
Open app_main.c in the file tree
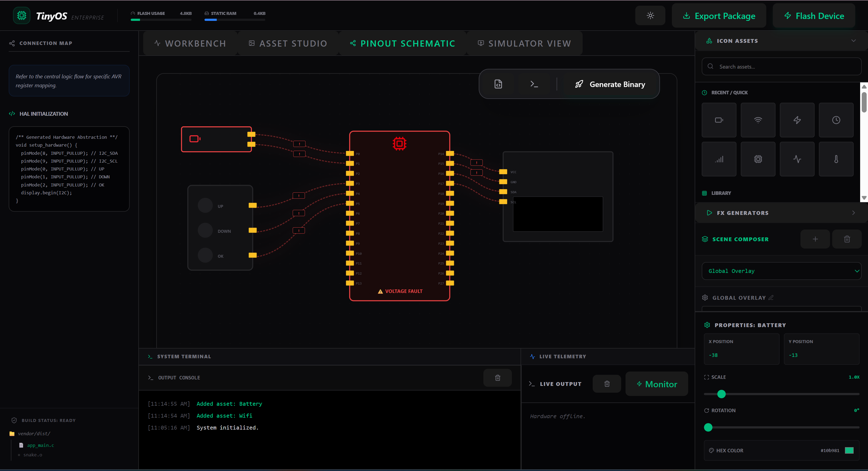(x=40, y=445)
